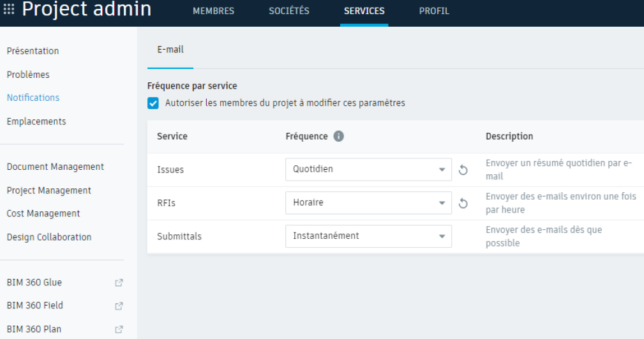The width and height of the screenshot is (644, 339).
Task: Open the RFIs frequency dropdown
Action: coord(368,203)
